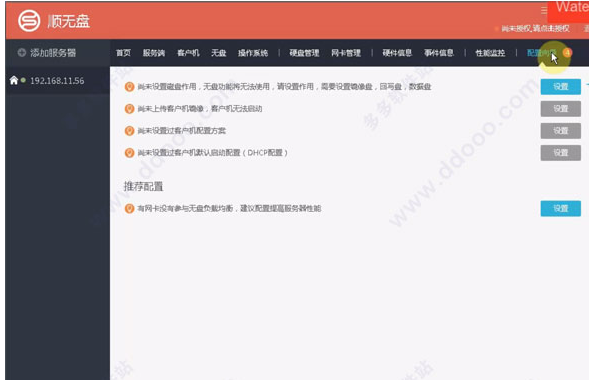Click the plus icon beside 添加服务器
Image resolution: width=589 pixels, height=380 pixels.
(22, 53)
